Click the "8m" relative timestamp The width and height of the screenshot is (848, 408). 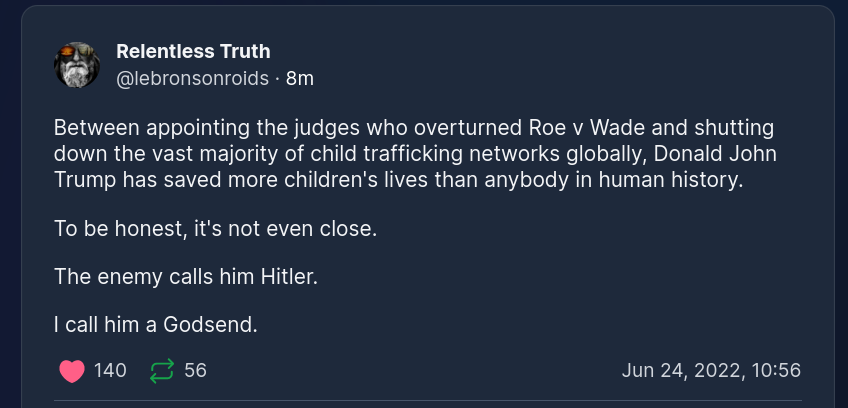click(x=300, y=78)
